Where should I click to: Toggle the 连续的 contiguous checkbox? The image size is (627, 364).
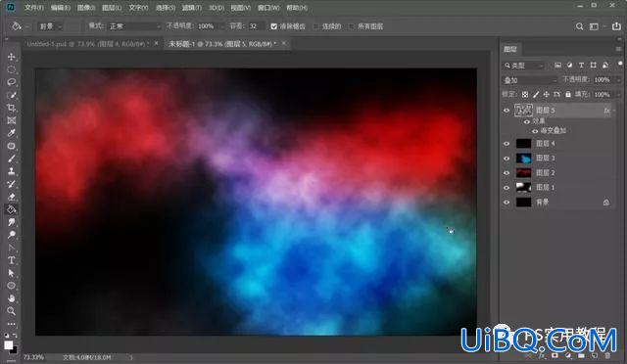(315, 26)
